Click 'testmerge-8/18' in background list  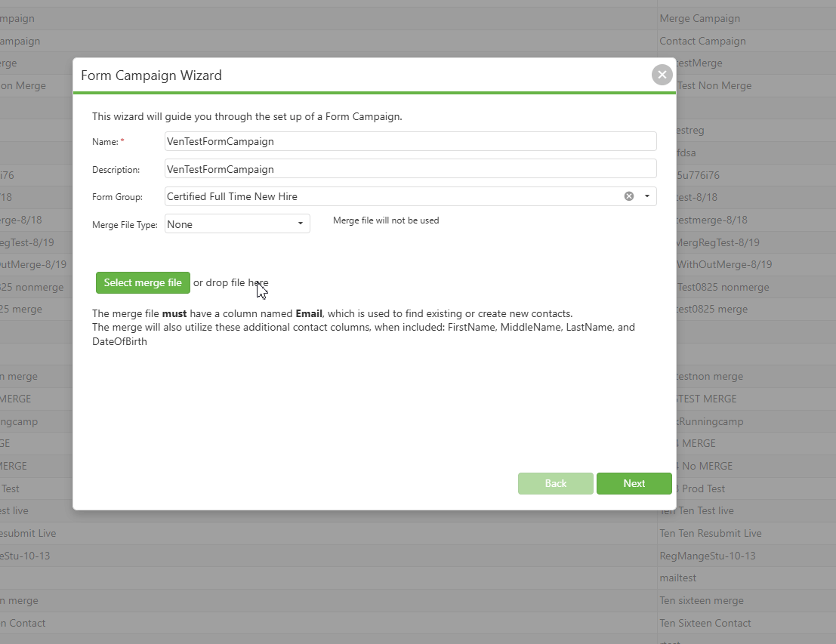pos(712,220)
